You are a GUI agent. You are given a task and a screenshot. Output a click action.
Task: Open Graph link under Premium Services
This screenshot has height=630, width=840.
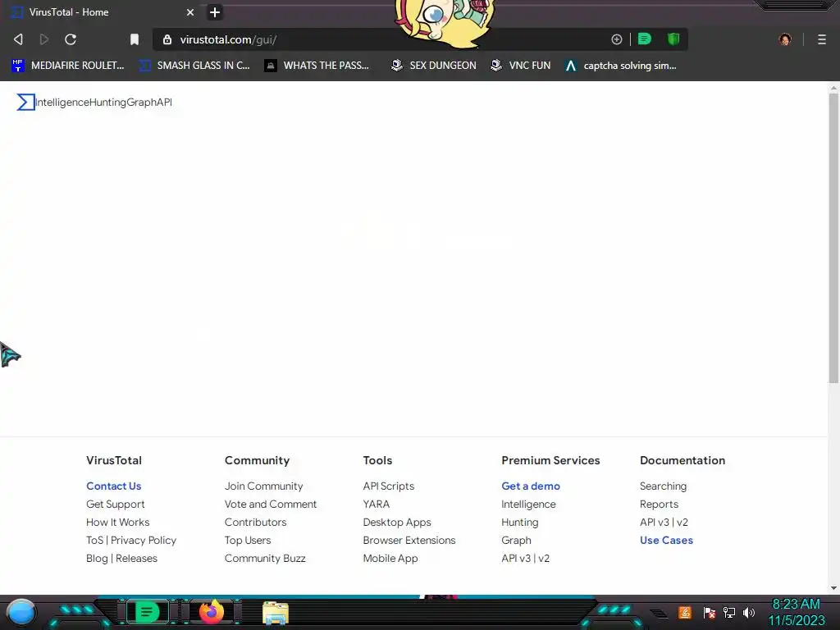click(517, 540)
